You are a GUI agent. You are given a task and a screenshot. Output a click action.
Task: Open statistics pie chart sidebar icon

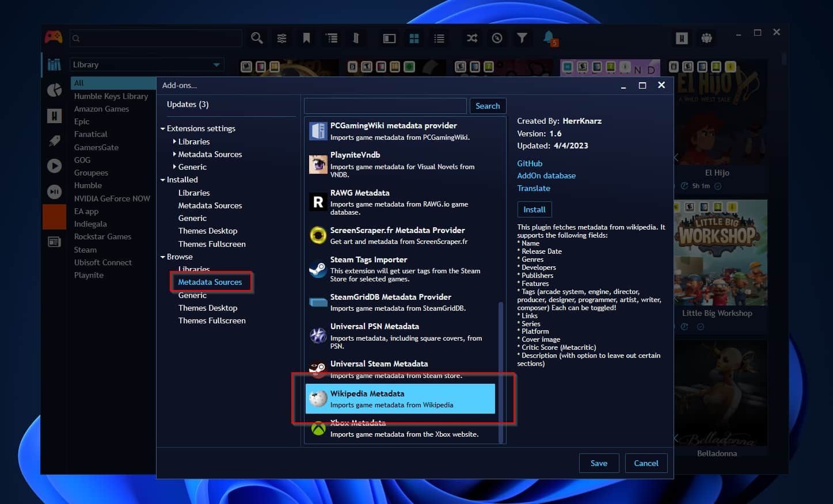(x=54, y=90)
